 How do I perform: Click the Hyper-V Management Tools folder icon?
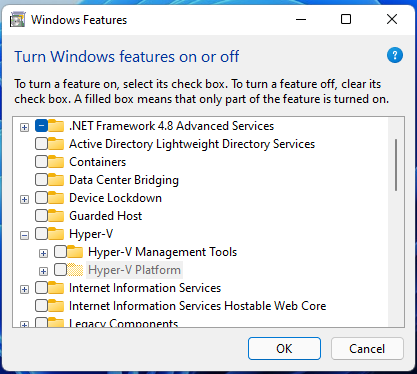pos(75,252)
